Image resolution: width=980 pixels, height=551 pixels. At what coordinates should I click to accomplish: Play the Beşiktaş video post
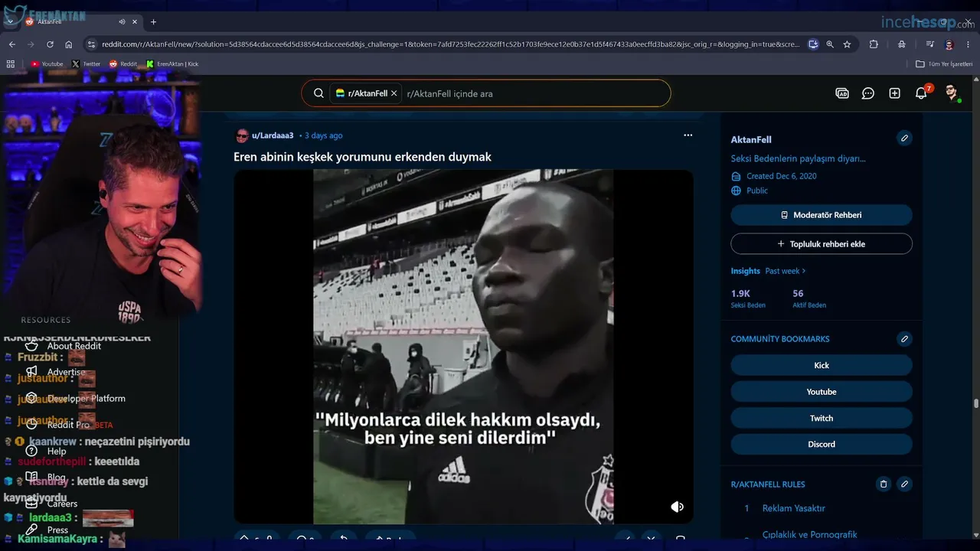click(463, 347)
